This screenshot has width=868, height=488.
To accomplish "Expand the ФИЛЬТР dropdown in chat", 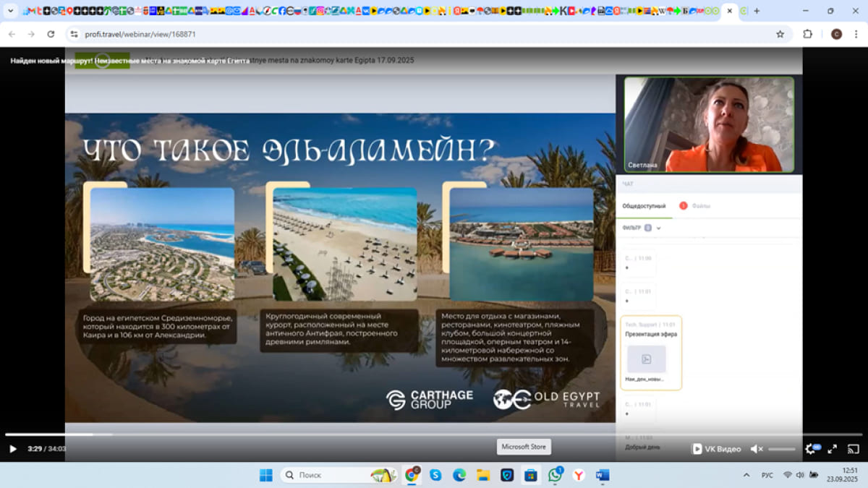I will pyautogui.click(x=658, y=228).
